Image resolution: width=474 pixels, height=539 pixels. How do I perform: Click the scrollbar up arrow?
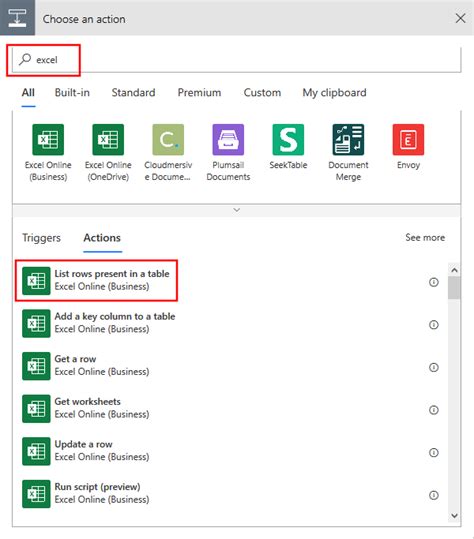click(x=454, y=270)
